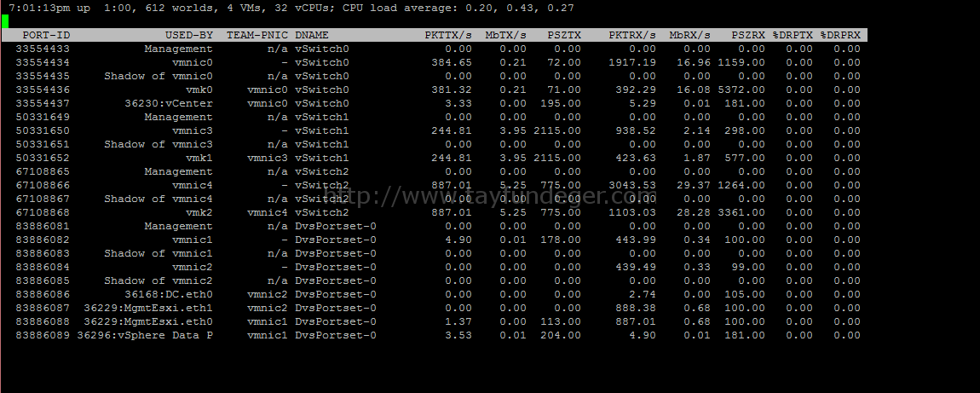Select the 36168:DC.eth0 entry
This screenshot has width=980, height=393.
tap(169, 294)
